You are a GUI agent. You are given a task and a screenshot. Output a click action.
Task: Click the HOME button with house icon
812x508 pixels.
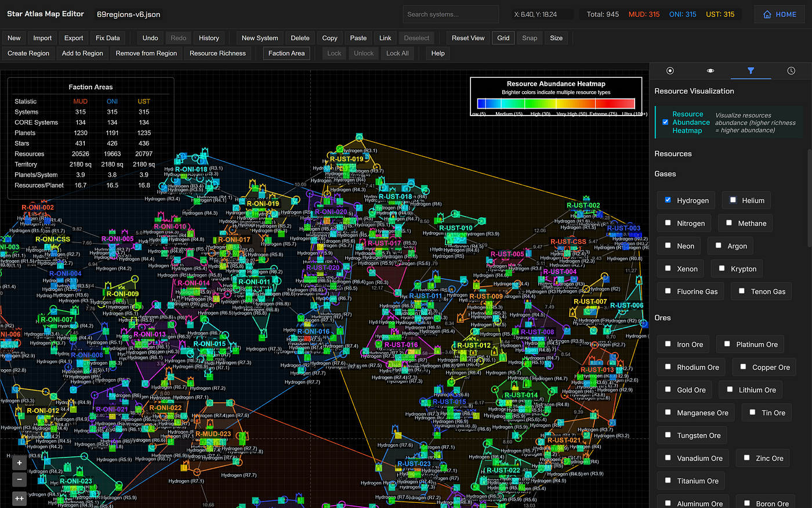779,14
